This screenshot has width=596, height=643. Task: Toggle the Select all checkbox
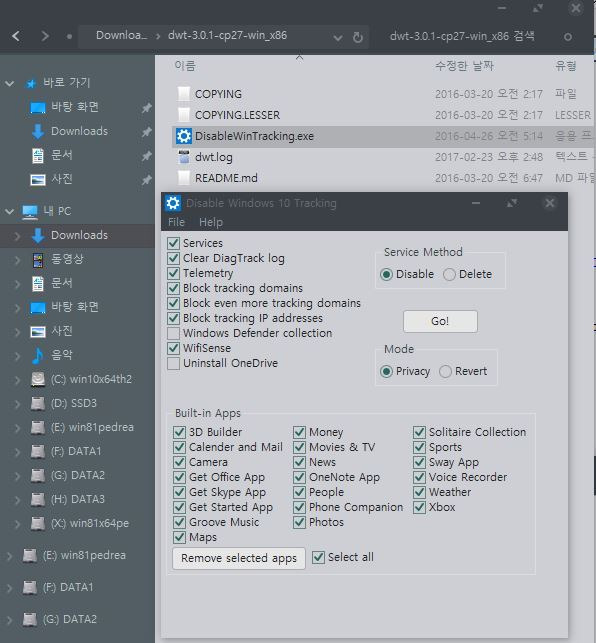coord(318,557)
